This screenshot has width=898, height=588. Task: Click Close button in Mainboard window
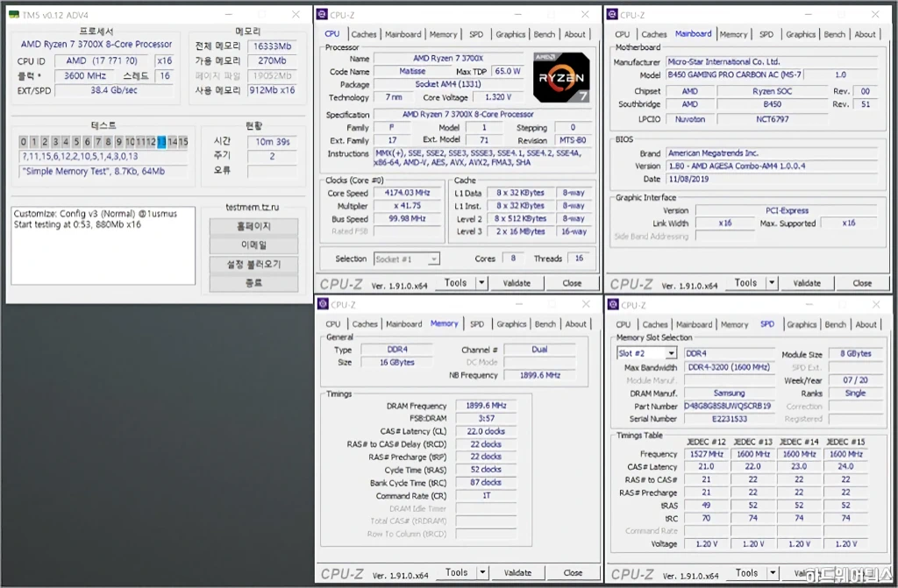862,283
